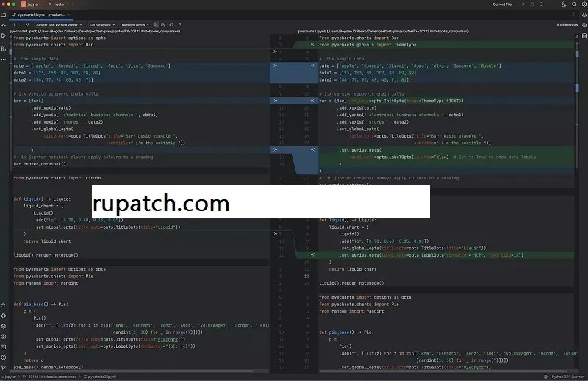Debug the Current File configuration
Image resolution: width=588 pixels, height=381 pixels.
[x=532, y=4]
